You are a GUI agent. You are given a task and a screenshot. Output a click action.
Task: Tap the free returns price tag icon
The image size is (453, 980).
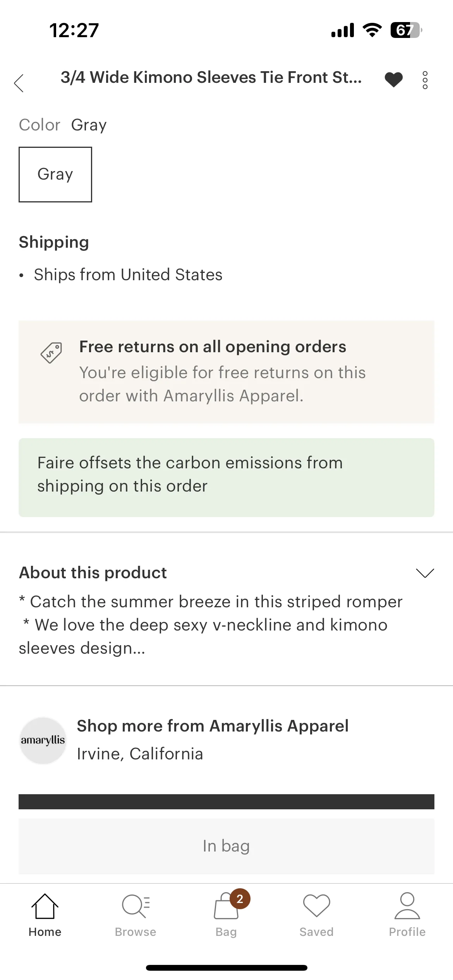click(x=51, y=352)
